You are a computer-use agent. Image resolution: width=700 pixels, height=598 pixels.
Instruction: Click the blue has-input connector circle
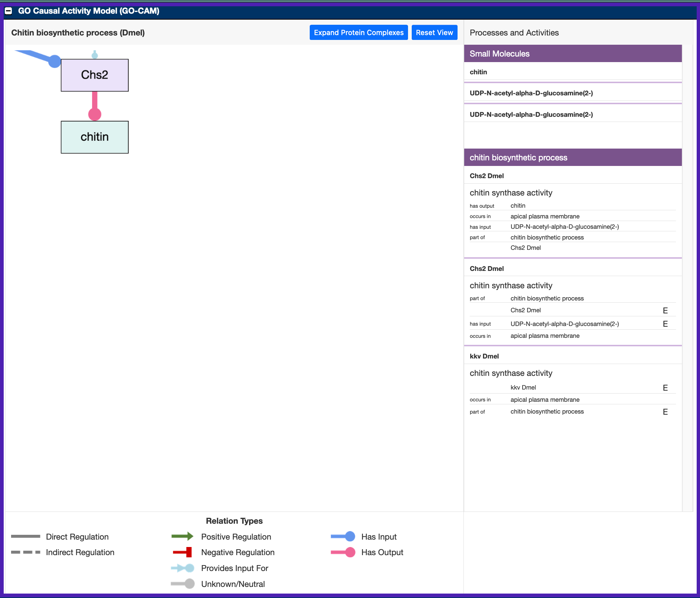click(55, 61)
